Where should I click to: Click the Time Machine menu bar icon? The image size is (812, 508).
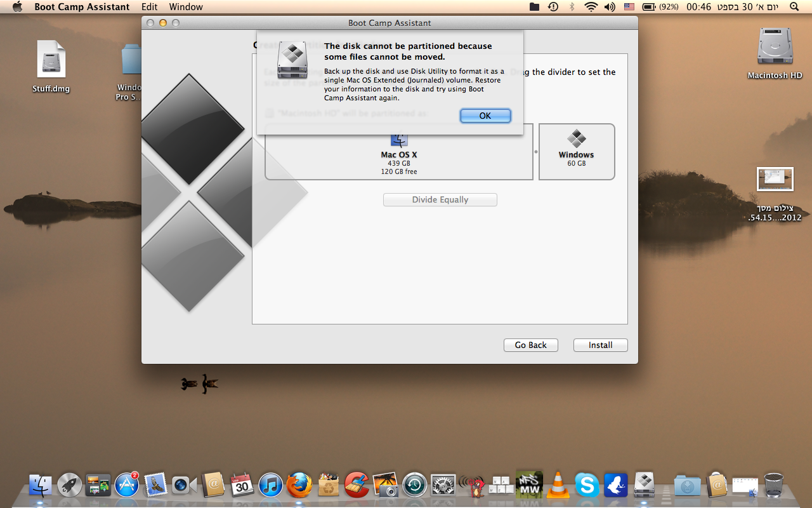pyautogui.click(x=553, y=7)
